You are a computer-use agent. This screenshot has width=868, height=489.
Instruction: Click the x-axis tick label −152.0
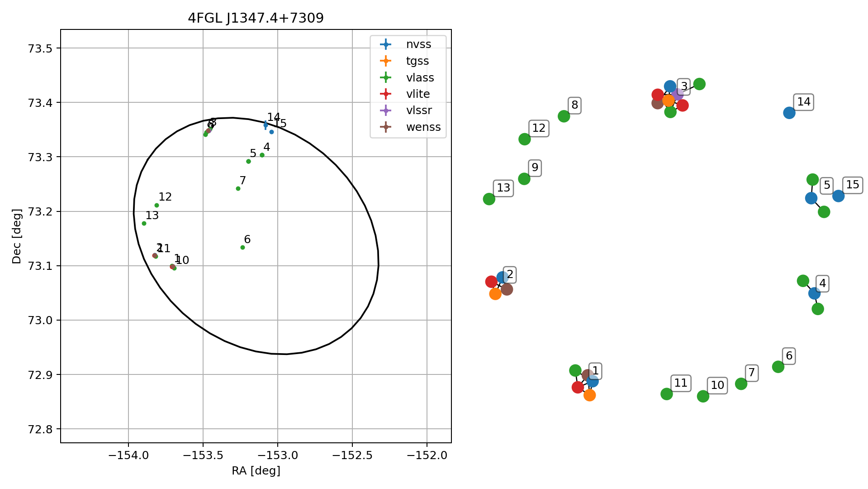tap(427, 455)
